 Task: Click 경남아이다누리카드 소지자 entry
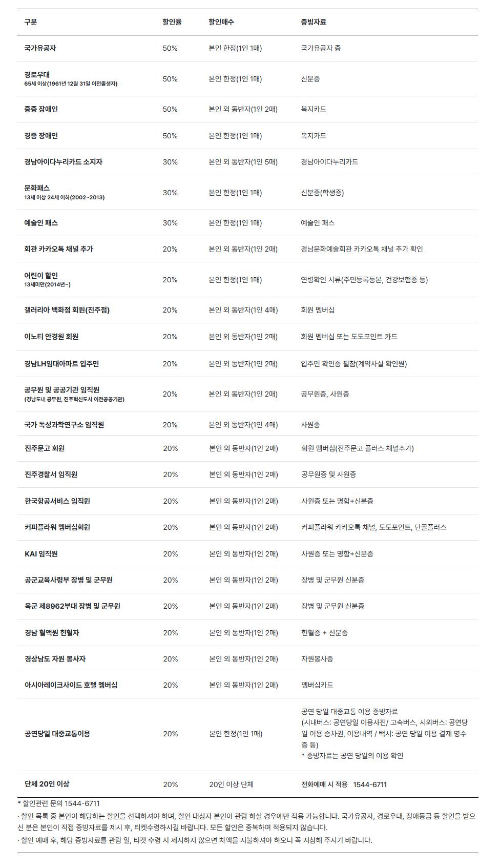coord(63,162)
